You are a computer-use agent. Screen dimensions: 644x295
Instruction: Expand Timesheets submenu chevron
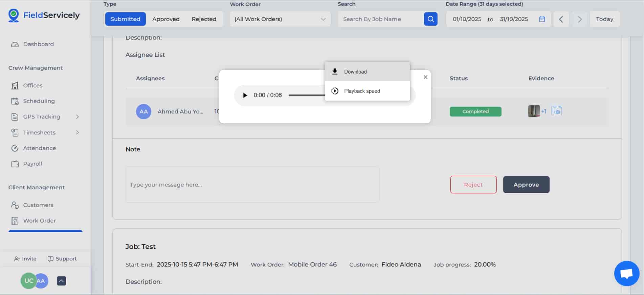77,132
